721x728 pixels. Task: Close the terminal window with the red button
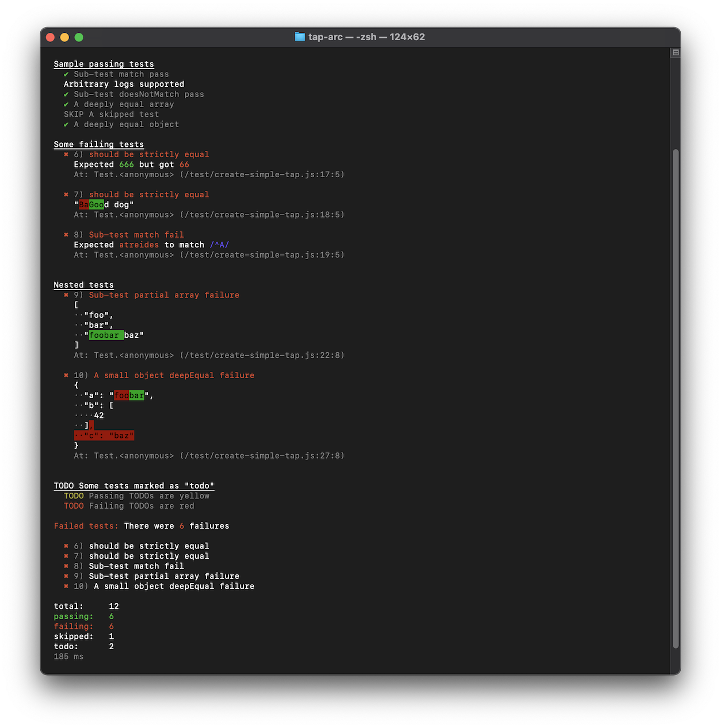(50, 37)
